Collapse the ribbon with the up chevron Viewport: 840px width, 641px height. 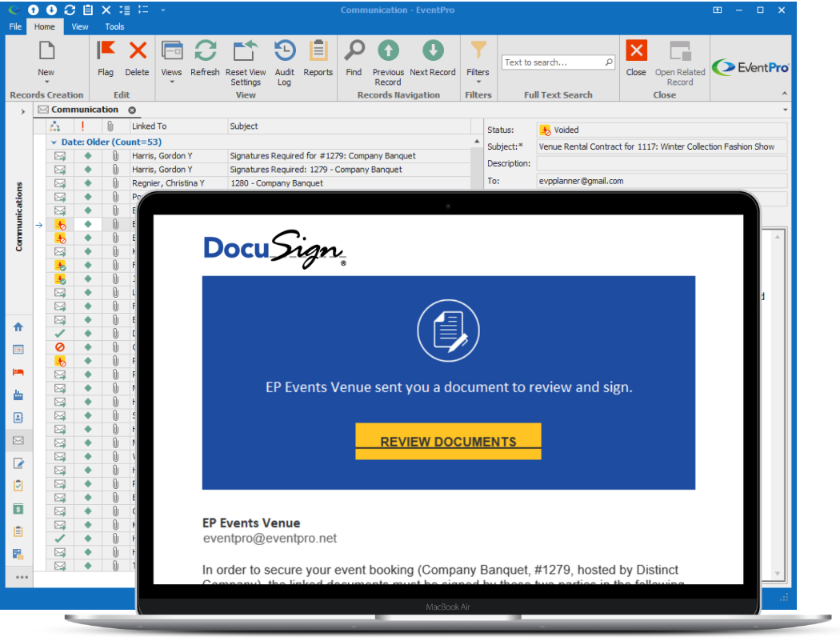[784, 94]
